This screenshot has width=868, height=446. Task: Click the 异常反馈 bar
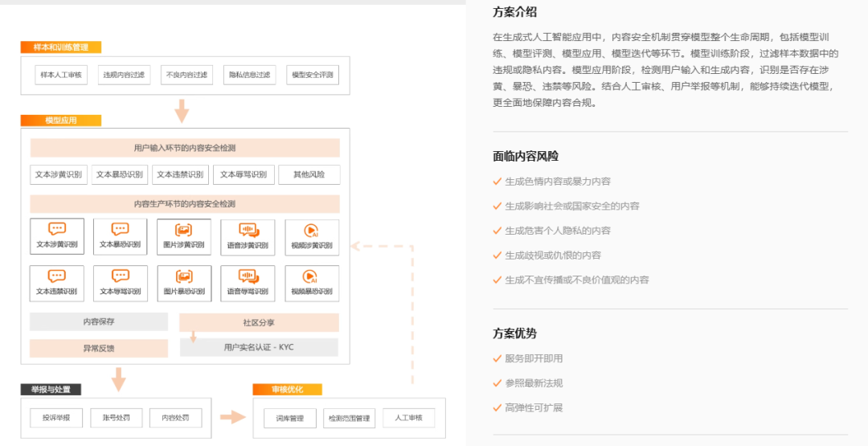coord(99,348)
